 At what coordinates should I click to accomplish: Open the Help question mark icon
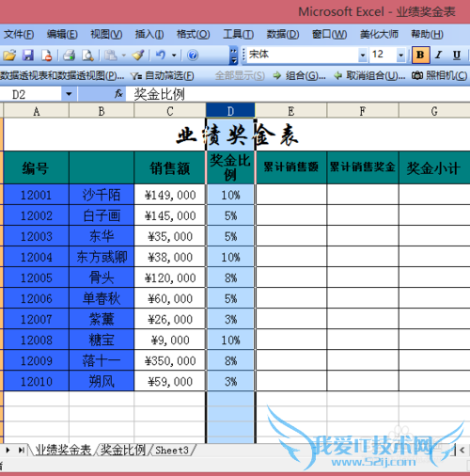tap(193, 56)
